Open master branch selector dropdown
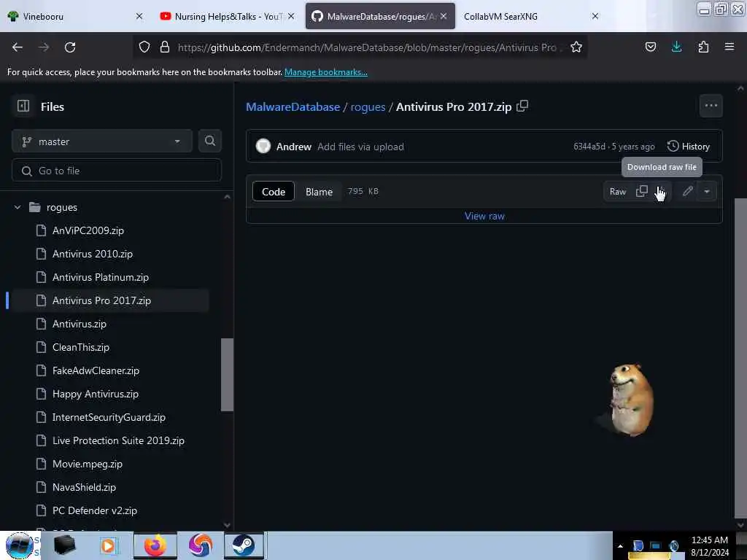Viewport: 747px width, 560px height. (102, 141)
